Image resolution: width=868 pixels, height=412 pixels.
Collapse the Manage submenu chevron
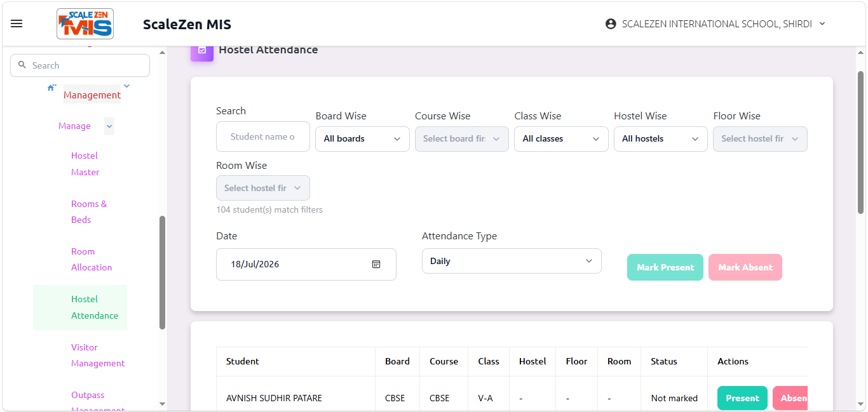point(109,126)
